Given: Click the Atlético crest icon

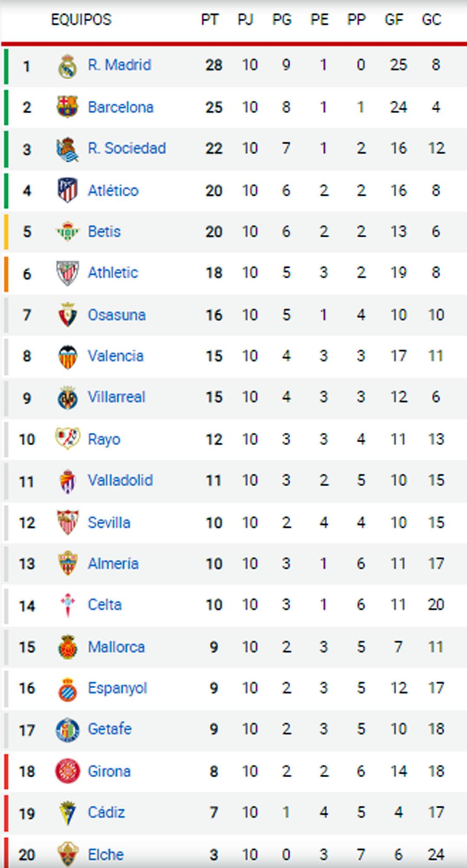Looking at the screenshot, I should (x=67, y=190).
